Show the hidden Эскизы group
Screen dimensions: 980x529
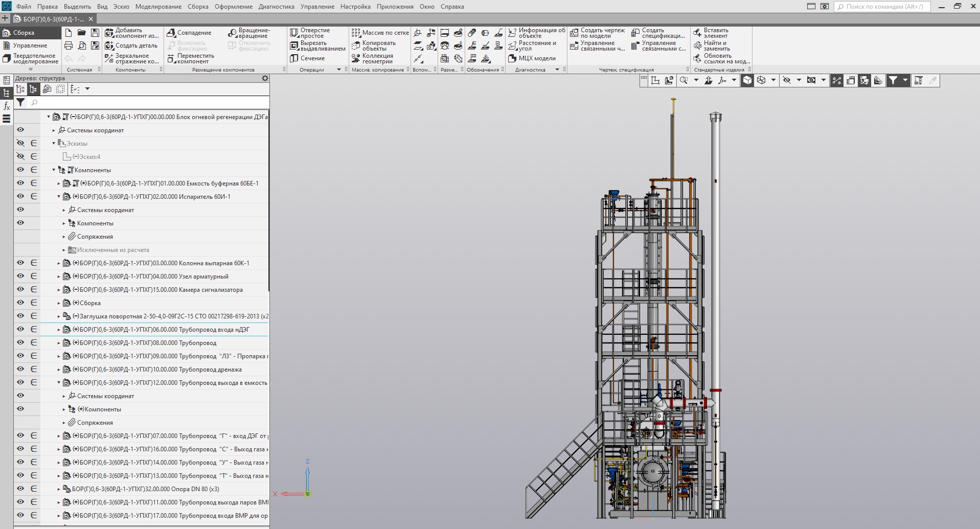click(20, 143)
